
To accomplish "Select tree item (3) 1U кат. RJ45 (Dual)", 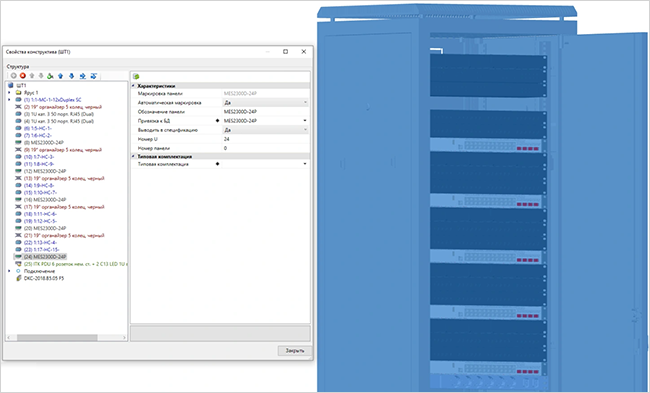I will (59, 114).
